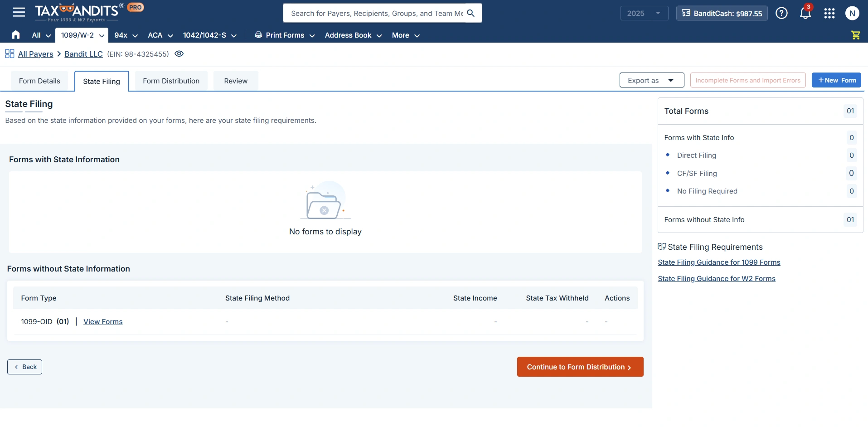Select the 94x menu item
This screenshot has width=868, height=427.
pyautogui.click(x=125, y=35)
